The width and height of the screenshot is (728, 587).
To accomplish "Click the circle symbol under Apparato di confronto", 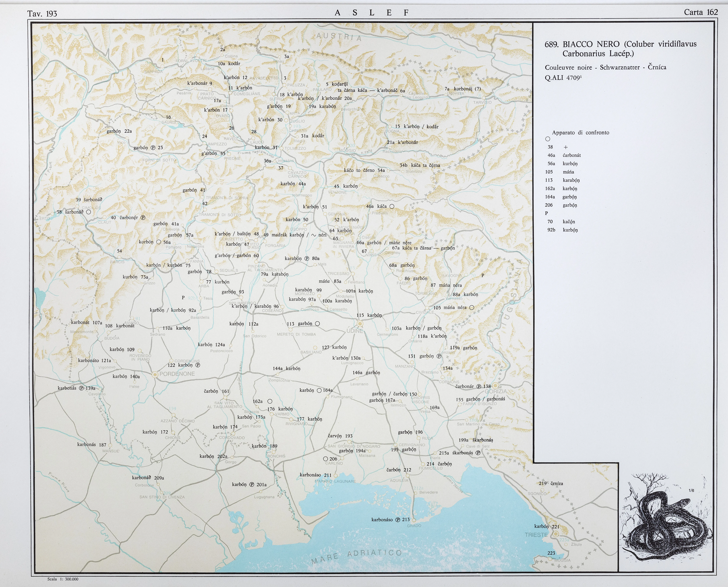I will tap(548, 139).
